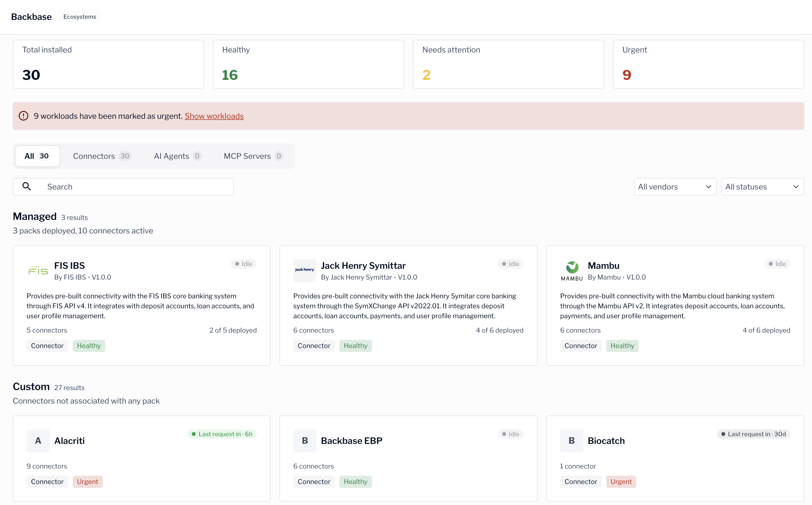Click the Connector tag on Mambu
The width and height of the screenshot is (812, 505).
coord(581,346)
